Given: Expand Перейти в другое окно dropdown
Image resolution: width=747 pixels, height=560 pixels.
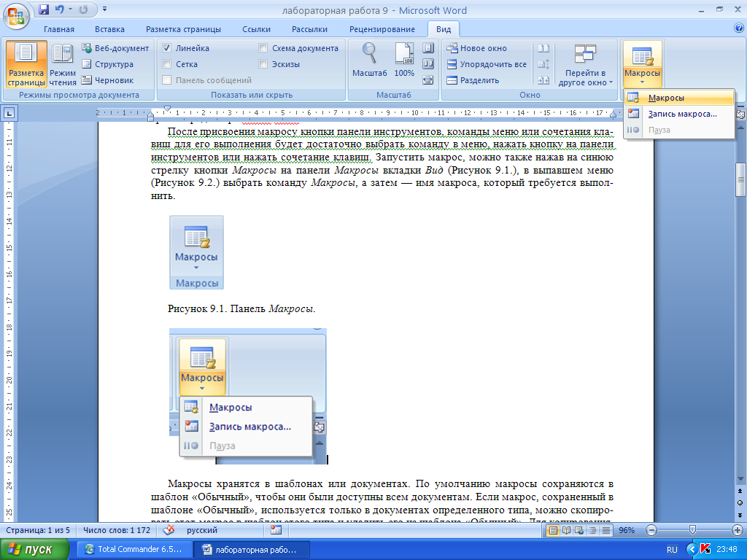Looking at the screenshot, I should pos(586,65).
